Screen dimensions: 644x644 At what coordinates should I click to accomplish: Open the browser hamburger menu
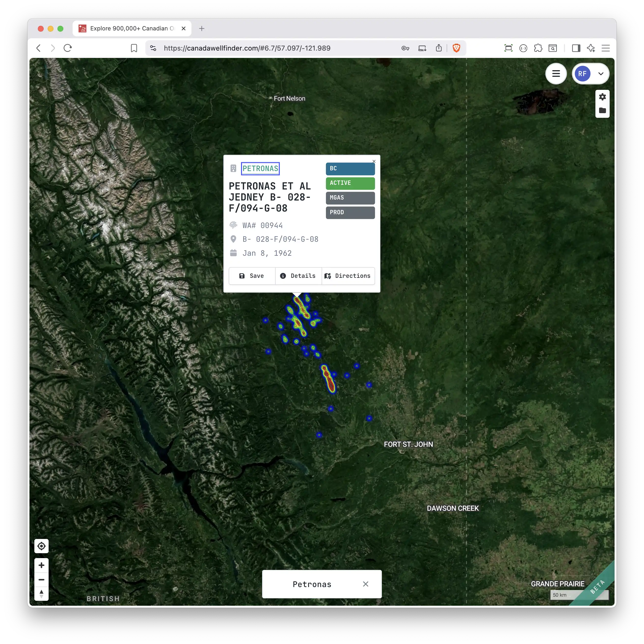point(606,48)
